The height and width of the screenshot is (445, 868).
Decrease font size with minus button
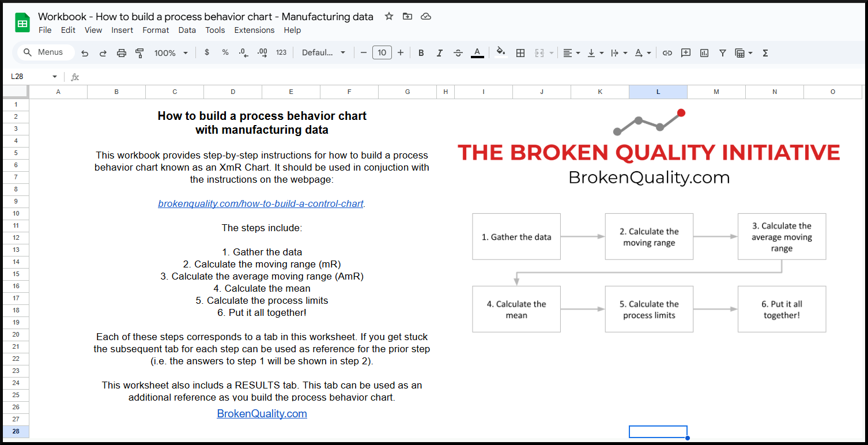click(x=364, y=52)
